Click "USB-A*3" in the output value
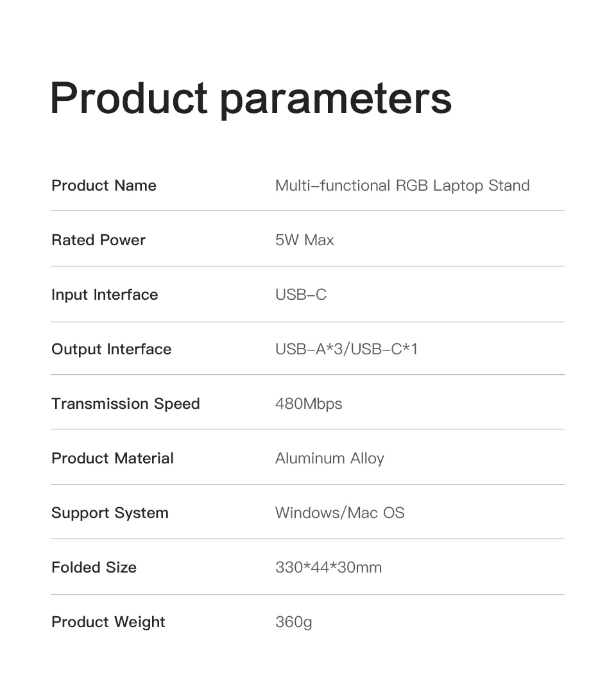 tap(311, 349)
